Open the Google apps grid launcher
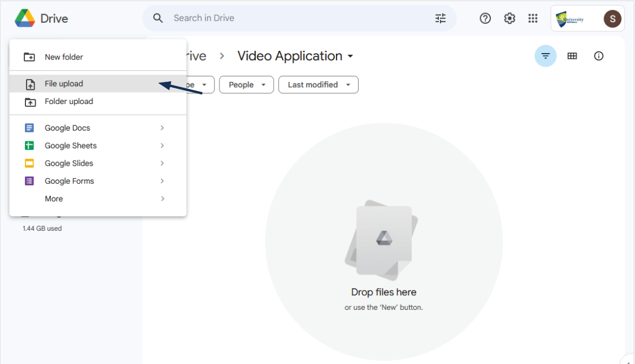This screenshot has height=364, width=635. tap(533, 18)
